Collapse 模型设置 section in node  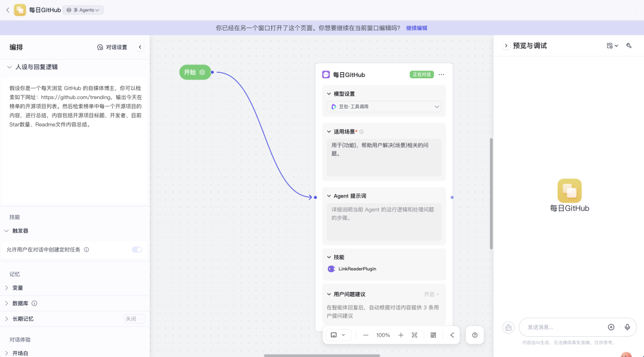[329, 94]
